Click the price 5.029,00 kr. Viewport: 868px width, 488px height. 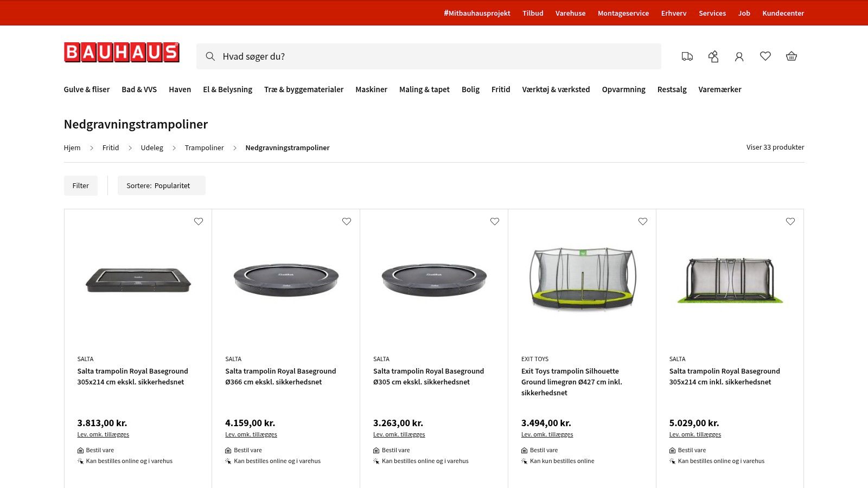pos(694,423)
